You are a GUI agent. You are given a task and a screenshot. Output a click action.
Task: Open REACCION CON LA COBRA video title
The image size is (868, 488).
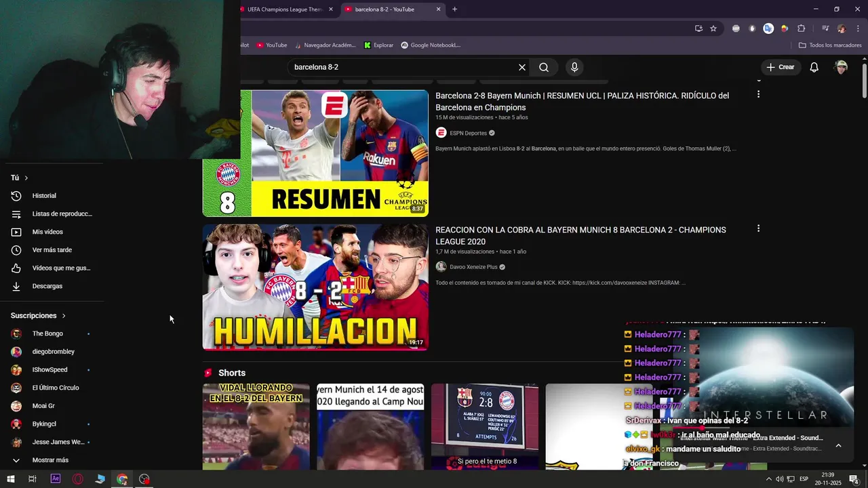point(580,236)
